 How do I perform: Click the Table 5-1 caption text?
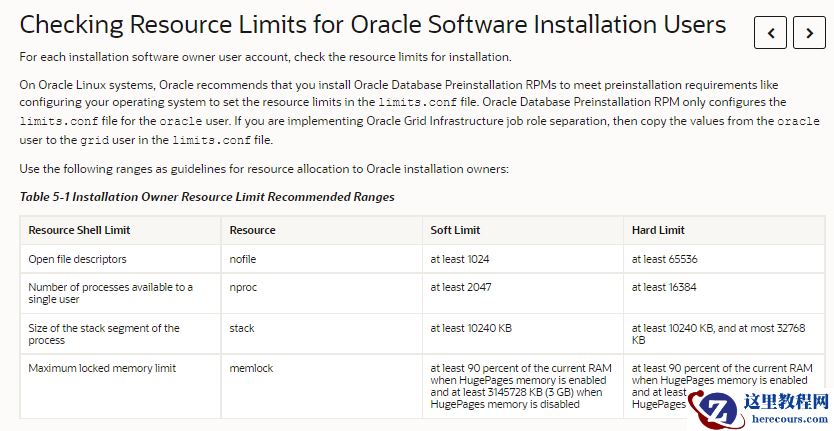tap(207, 197)
